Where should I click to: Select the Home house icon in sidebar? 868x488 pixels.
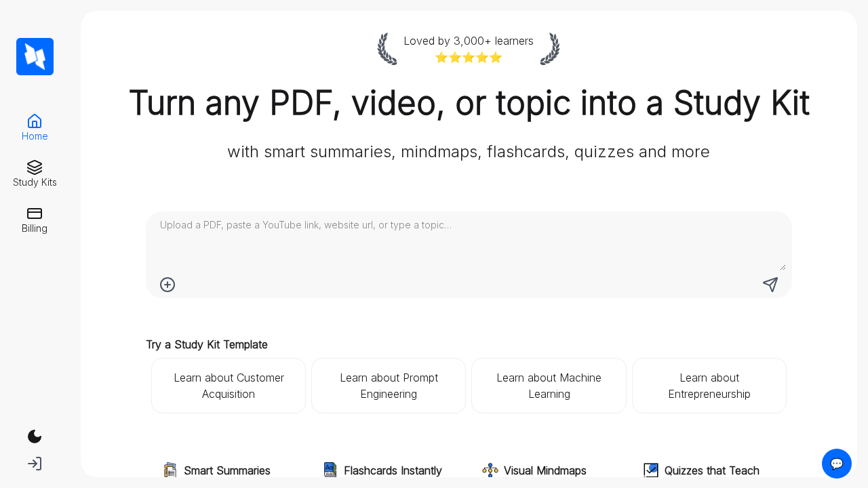(34, 120)
